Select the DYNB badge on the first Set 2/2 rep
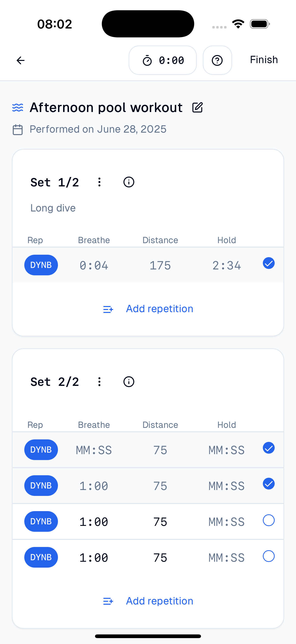Screen dimensions: 296x644 click(x=41, y=449)
